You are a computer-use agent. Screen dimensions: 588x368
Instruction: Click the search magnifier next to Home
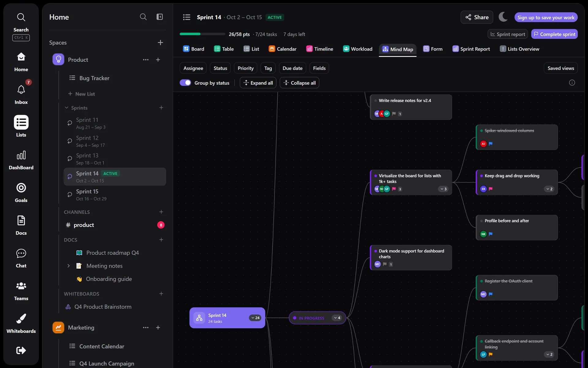click(143, 17)
